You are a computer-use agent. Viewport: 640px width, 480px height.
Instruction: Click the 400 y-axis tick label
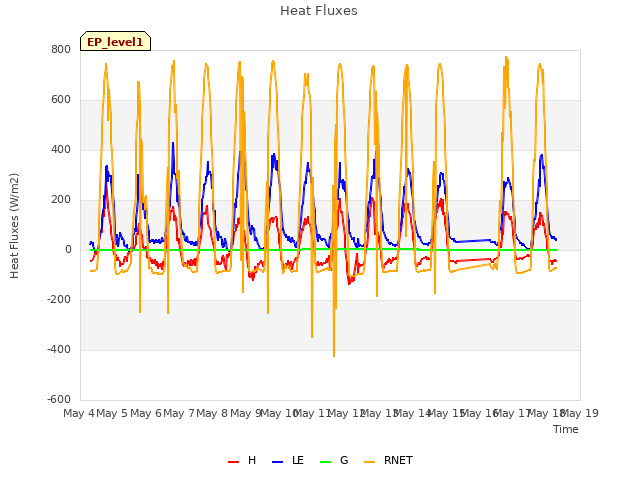pyautogui.click(x=61, y=149)
